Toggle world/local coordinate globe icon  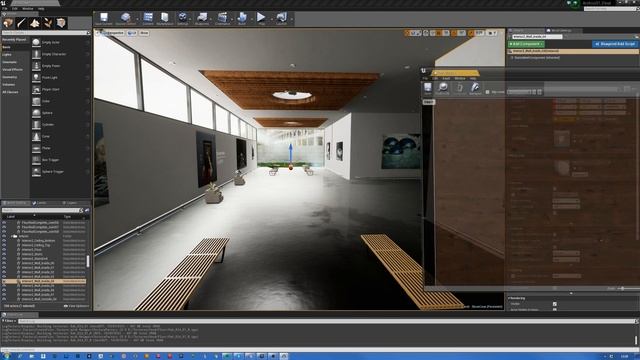(x=426, y=33)
